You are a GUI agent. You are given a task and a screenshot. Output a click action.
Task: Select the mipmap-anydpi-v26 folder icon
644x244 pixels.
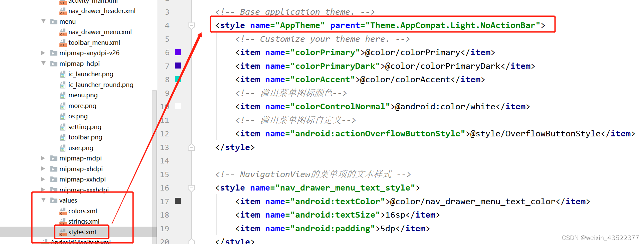pyautogui.click(x=53, y=53)
